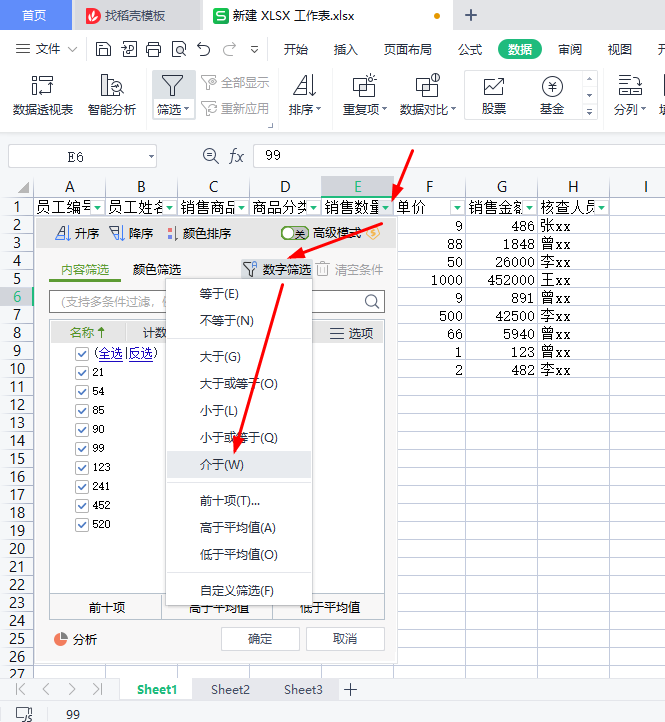Click the add new sheet plus icon
Screen dimensions: 665x722
tap(350, 689)
